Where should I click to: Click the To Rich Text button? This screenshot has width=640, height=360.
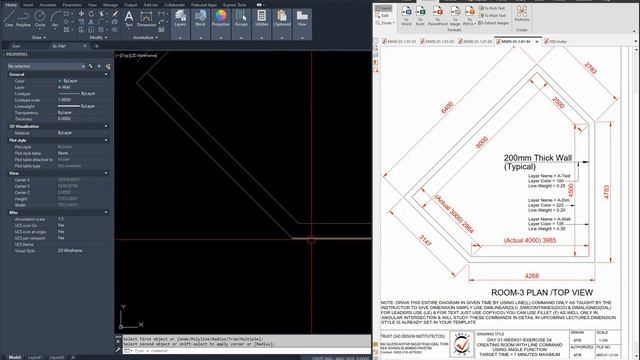click(492, 8)
